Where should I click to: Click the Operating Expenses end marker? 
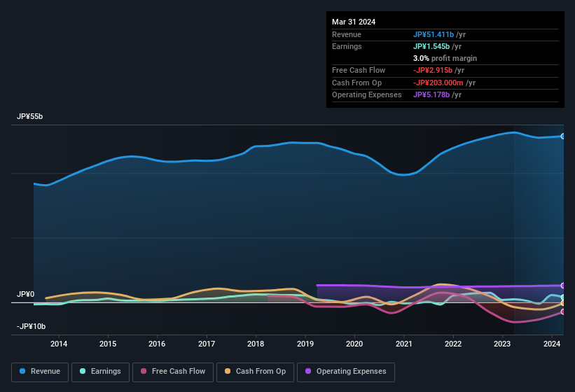click(x=563, y=286)
